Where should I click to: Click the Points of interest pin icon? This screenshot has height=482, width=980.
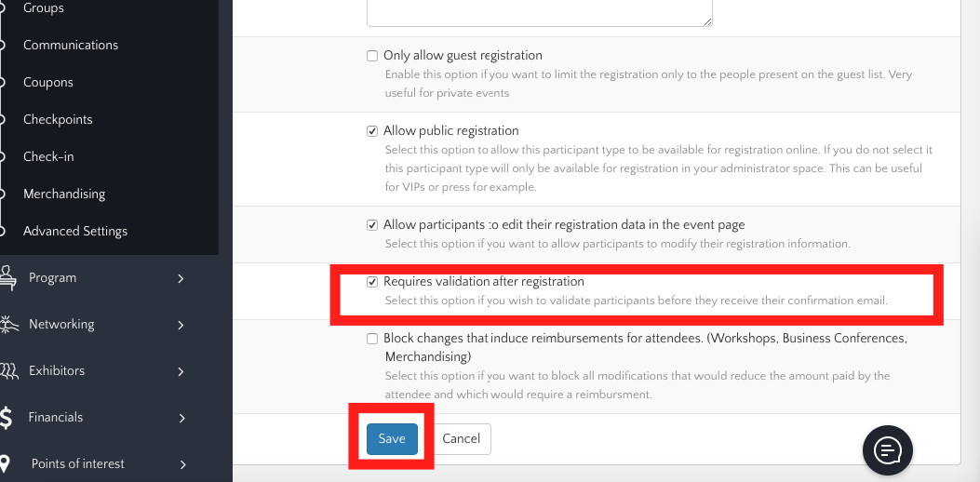pyautogui.click(x=7, y=463)
